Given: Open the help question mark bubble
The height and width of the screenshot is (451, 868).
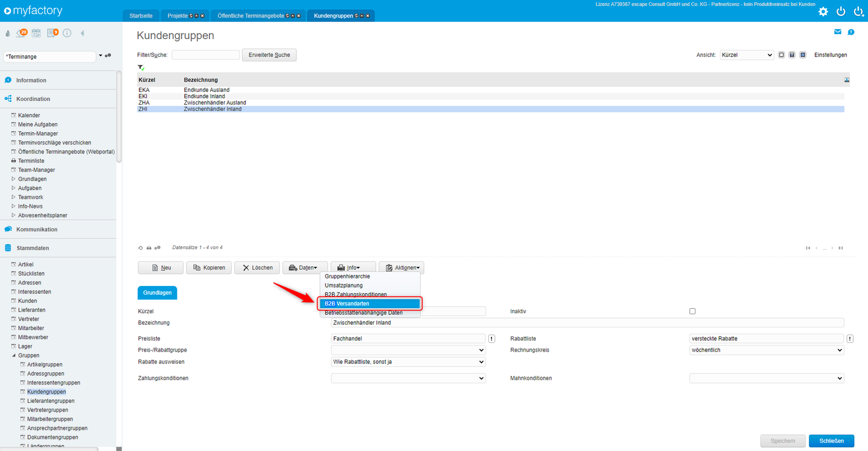Looking at the screenshot, I should 851,32.
